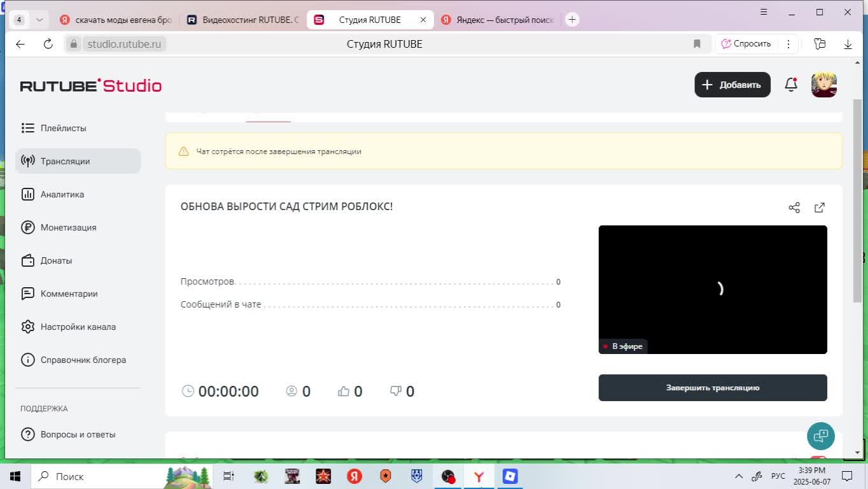
Task: Open the Windows Start menu
Action: point(15,476)
